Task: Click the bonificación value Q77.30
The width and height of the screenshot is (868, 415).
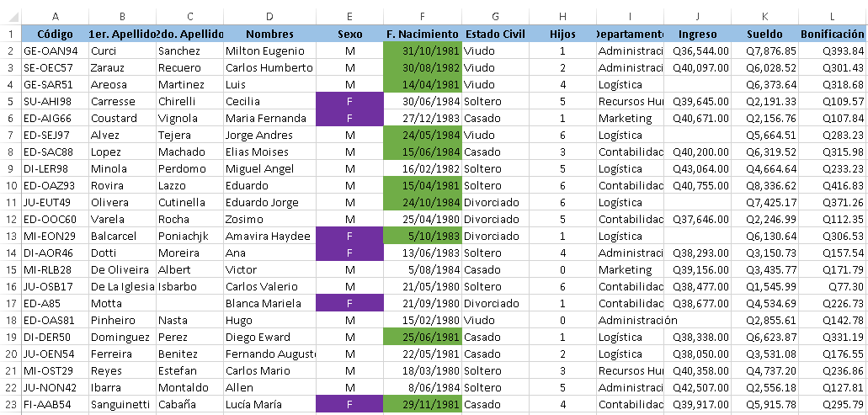Action: 833,286
